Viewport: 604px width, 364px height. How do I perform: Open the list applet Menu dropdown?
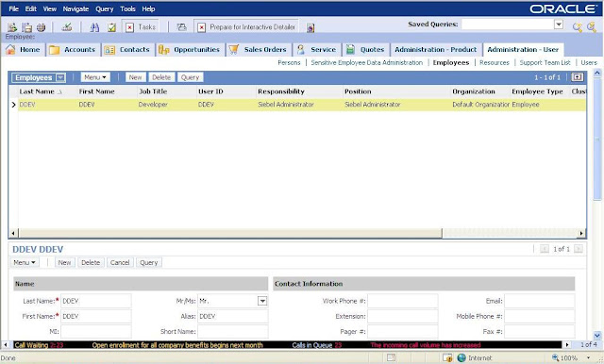pyautogui.click(x=95, y=77)
